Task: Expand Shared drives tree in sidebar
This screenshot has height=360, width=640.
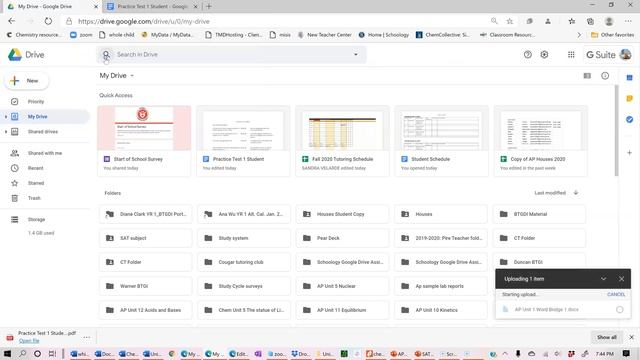Action: (x=6, y=132)
